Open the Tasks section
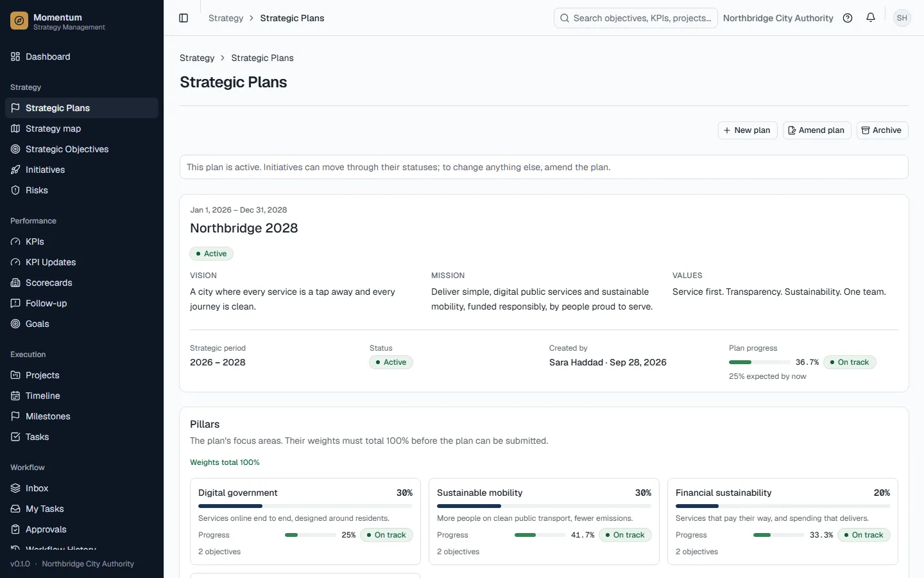Viewport: 924px width, 578px height. pos(81,437)
